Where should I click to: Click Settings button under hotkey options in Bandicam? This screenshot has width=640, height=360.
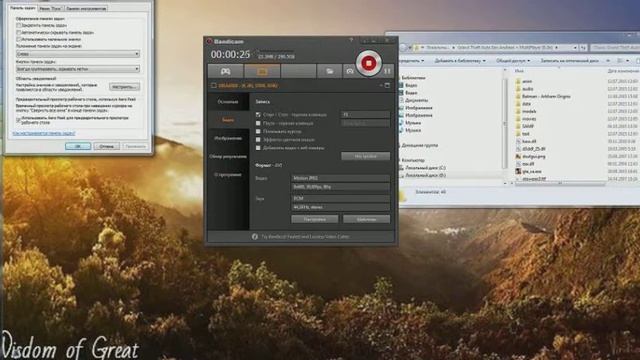coord(365,156)
